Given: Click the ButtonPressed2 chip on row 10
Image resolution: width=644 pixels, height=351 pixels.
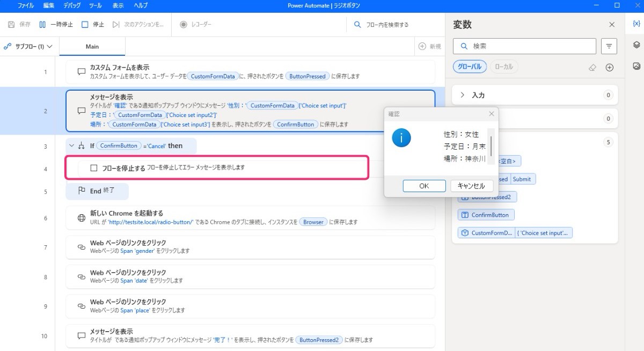Looking at the screenshot, I should tap(319, 340).
